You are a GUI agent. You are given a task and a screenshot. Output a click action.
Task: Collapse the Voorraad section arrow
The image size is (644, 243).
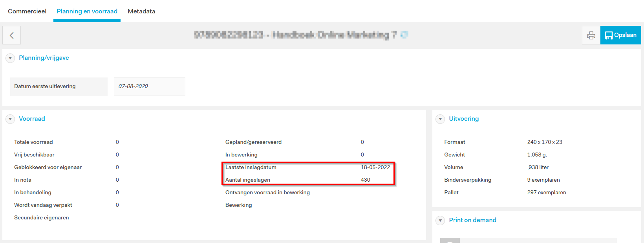click(10, 119)
